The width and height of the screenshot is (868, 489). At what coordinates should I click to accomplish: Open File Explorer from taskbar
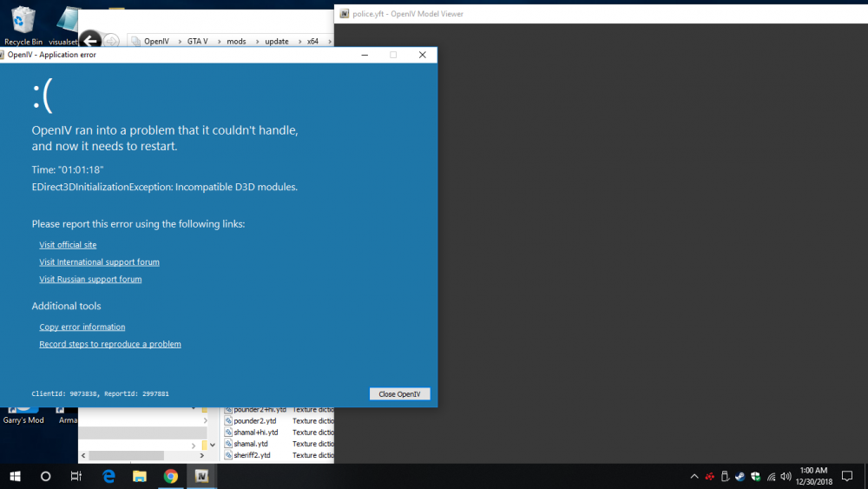140,476
